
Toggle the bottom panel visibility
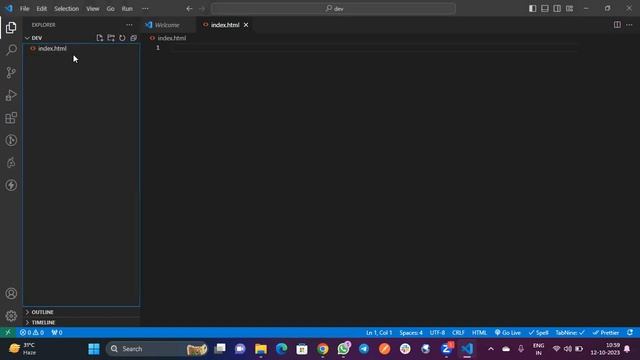coord(545,9)
